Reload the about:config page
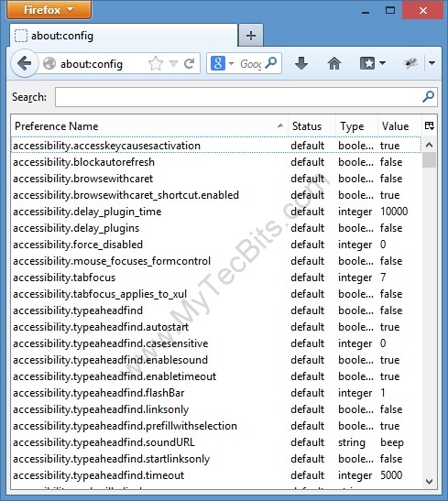 [x=189, y=63]
